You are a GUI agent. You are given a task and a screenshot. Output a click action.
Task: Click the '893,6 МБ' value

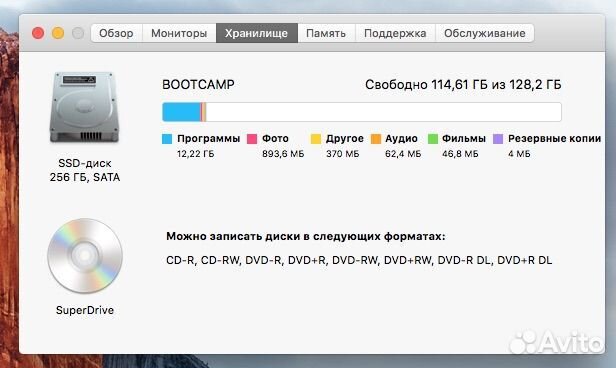(x=283, y=154)
